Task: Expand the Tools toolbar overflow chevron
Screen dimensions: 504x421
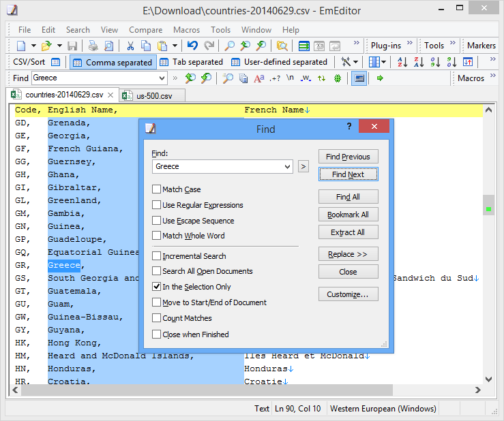Action: pyautogui.click(x=453, y=42)
